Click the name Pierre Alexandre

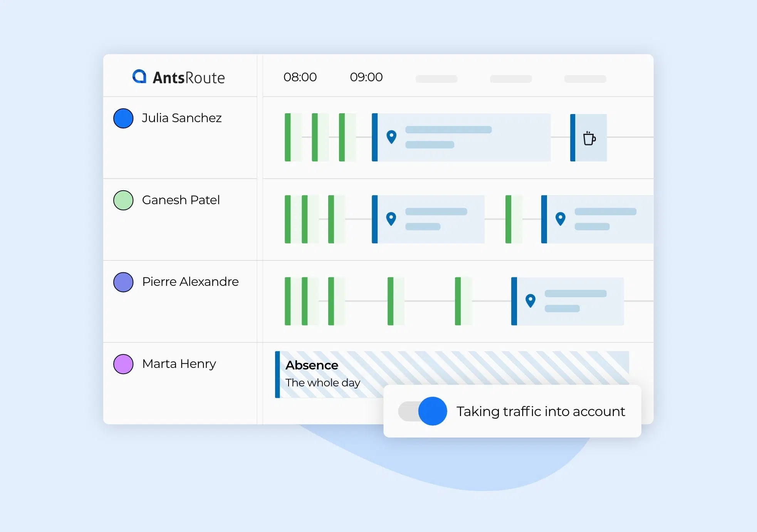190,282
